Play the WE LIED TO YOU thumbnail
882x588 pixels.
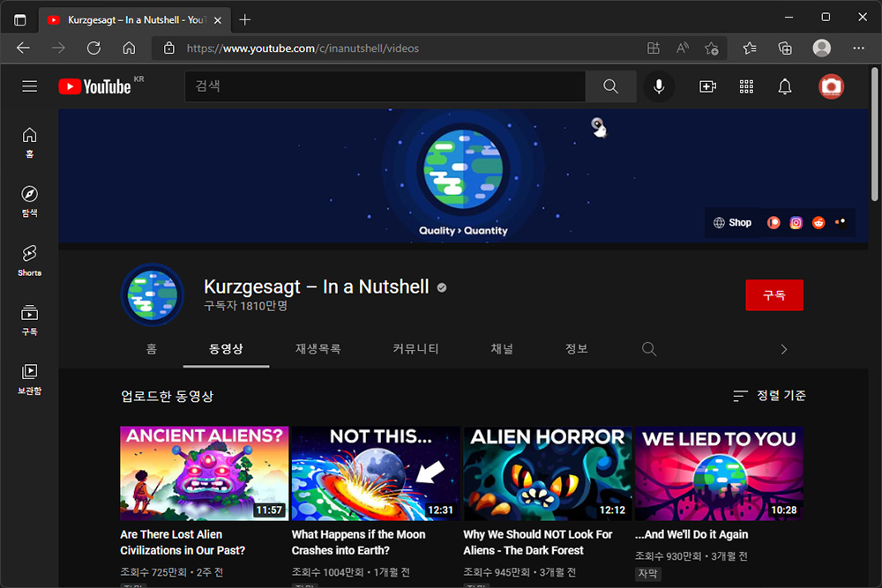coord(719,473)
